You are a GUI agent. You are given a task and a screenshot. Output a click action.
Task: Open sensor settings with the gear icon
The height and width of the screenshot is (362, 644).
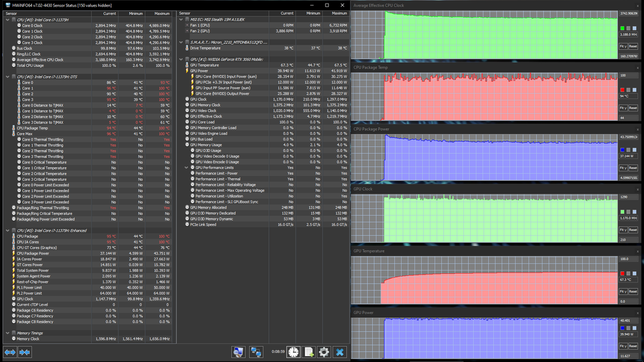(324, 352)
